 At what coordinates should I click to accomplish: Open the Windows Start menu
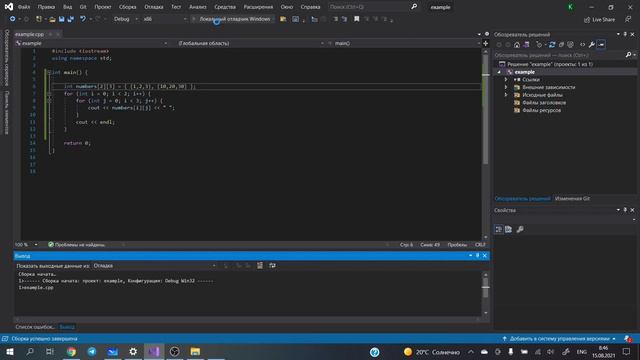[9, 351]
